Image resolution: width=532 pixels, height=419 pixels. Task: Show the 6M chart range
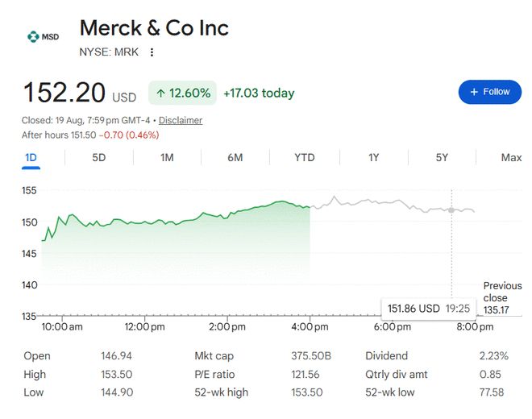[x=235, y=158]
